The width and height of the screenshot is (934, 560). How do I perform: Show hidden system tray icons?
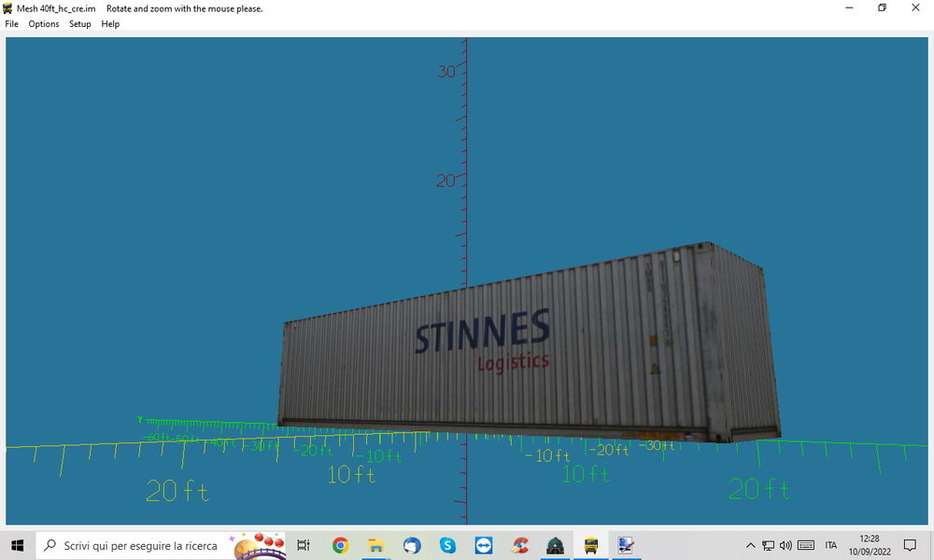point(751,545)
